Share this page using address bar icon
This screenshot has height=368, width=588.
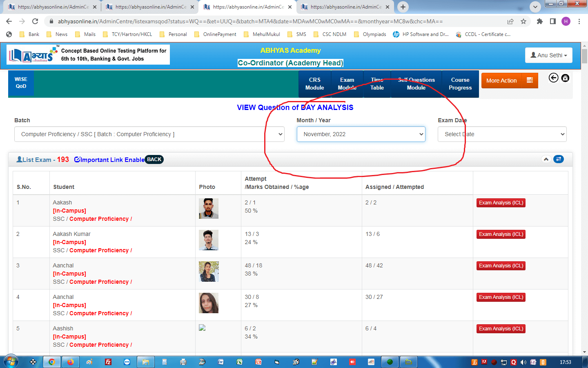click(510, 21)
